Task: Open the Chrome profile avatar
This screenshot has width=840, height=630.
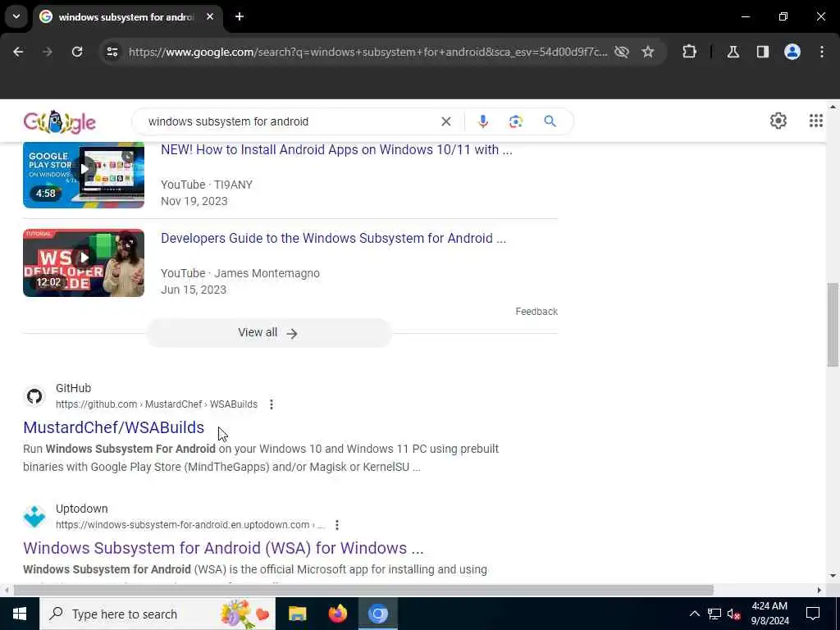Action: pos(792,52)
